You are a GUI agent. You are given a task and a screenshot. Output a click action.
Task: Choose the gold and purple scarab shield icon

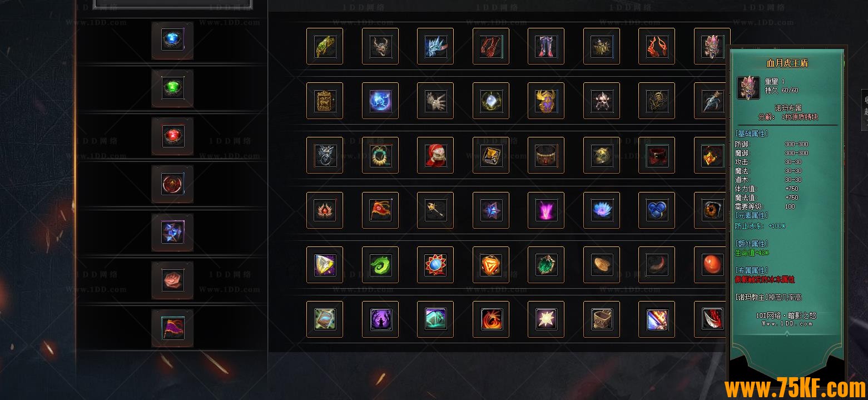click(x=546, y=101)
